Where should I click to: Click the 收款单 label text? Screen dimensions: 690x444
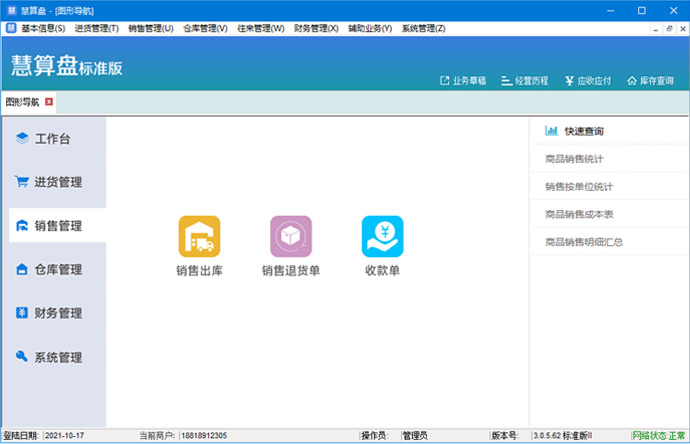click(x=382, y=270)
